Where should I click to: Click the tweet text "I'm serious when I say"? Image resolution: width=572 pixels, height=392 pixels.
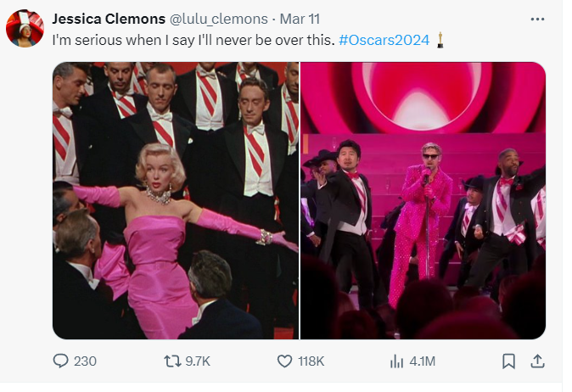coord(119,40)
